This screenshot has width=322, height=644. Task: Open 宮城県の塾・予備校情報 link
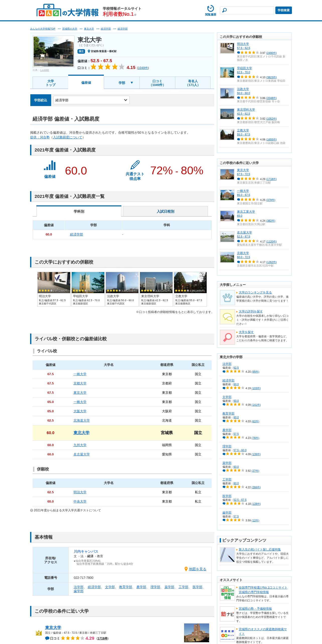point(255,609)
